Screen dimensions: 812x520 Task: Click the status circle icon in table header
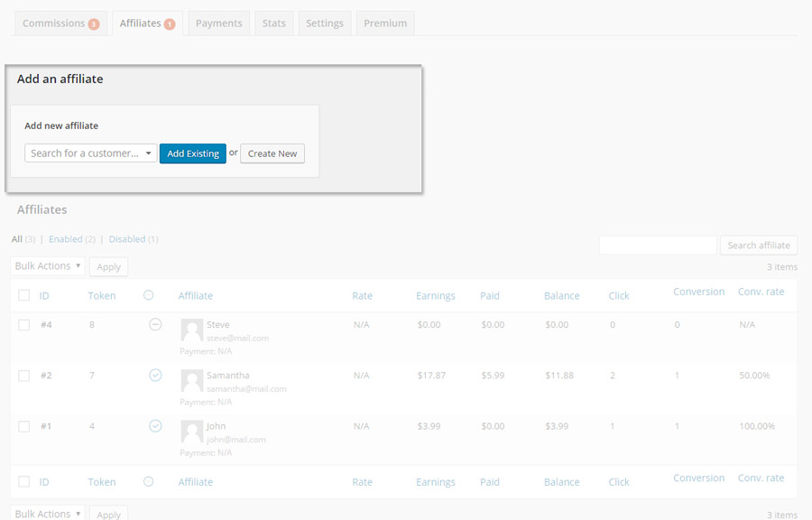point(149,295)
